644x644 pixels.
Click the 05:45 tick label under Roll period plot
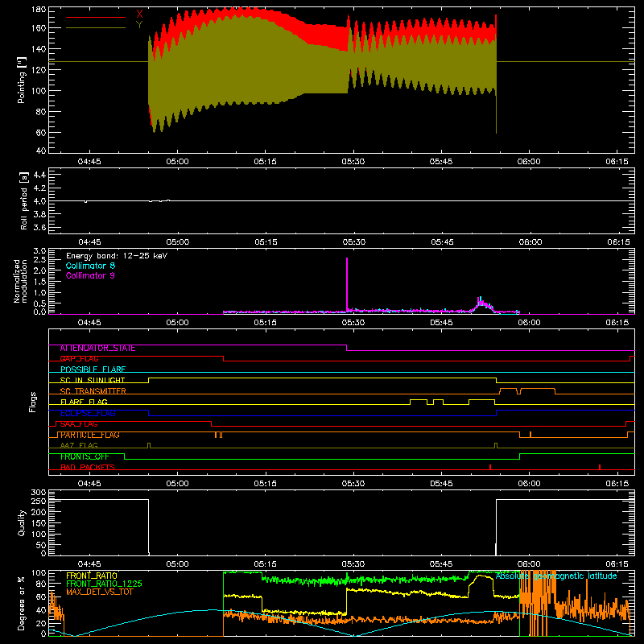(442, 242)
